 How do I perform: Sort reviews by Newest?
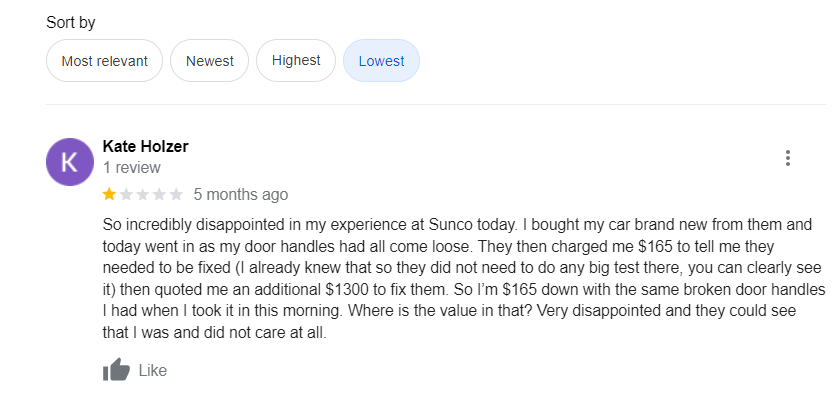pyautogui.click(x=209, y=61)
